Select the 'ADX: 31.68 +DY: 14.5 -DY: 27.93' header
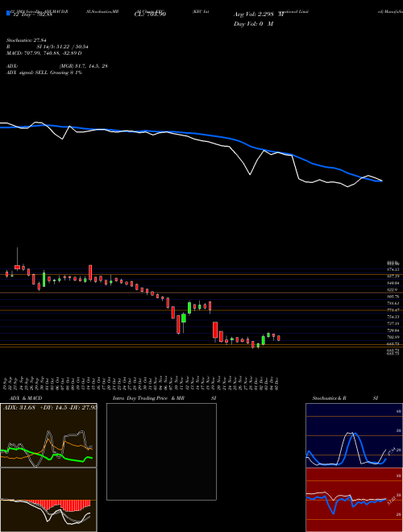The image size is (403, 532). pyautogui.click(x=50, y=408)
